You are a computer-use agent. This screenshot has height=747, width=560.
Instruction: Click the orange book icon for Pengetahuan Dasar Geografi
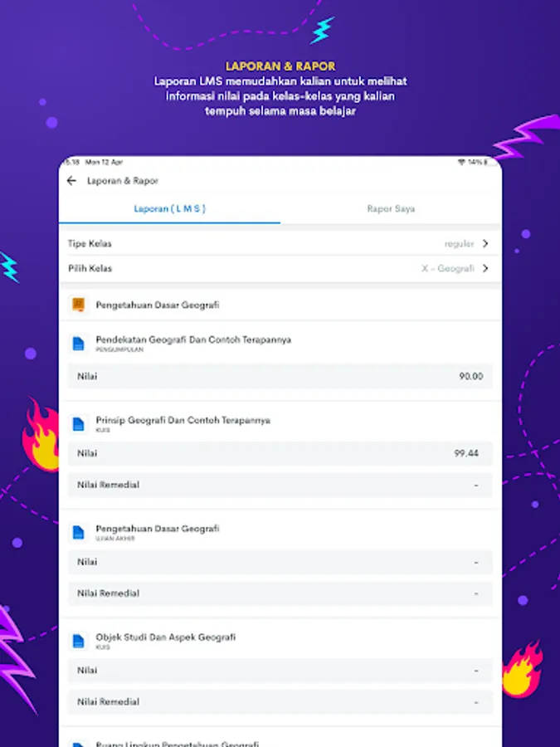point(78,305)
